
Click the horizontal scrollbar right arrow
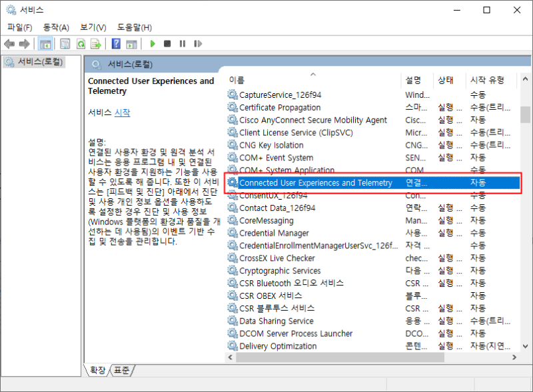[x=514, y=357]
